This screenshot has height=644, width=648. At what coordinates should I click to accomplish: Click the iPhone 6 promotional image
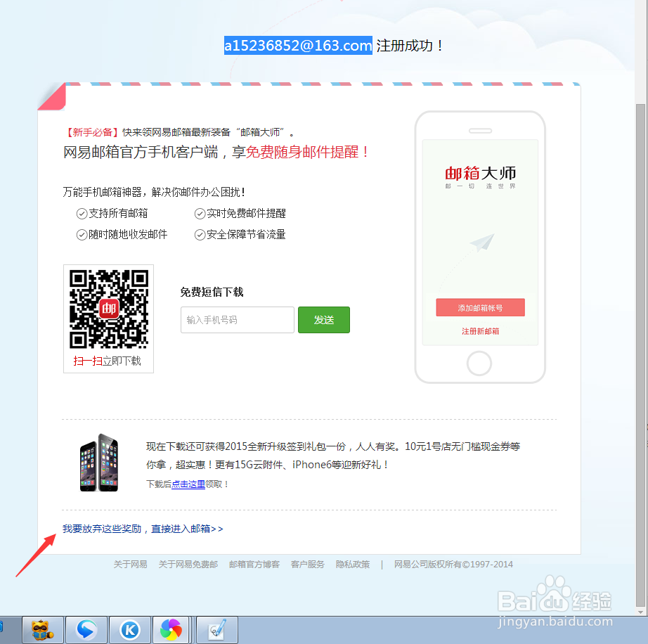99,463
